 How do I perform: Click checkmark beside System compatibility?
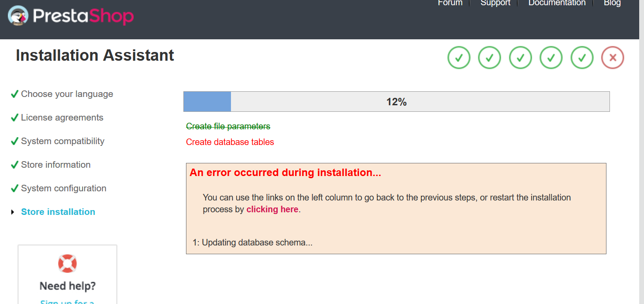[14, 141]
